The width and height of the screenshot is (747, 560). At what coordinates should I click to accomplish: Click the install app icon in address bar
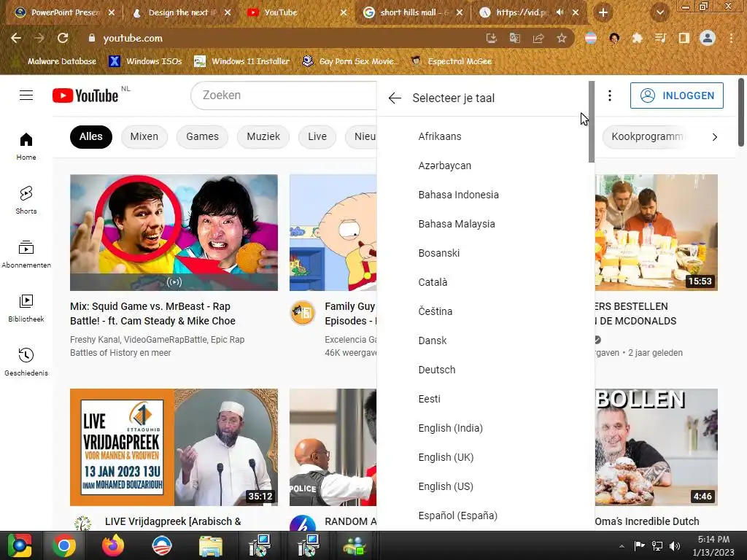click(491, 38)
